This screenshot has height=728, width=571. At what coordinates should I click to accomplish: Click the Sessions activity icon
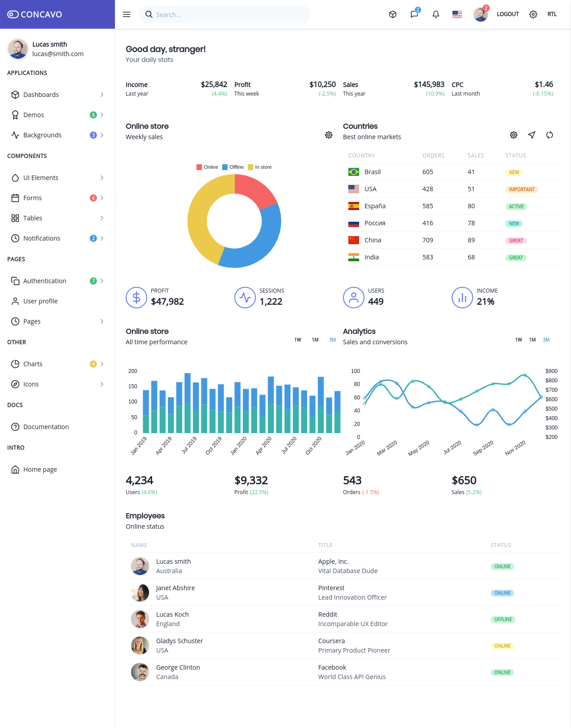245,298
